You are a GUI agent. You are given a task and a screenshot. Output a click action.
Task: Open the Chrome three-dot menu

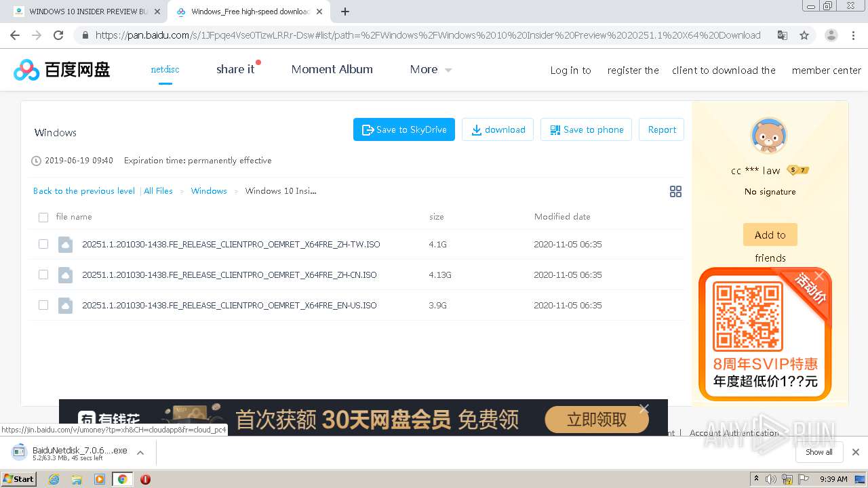(853, 35)
